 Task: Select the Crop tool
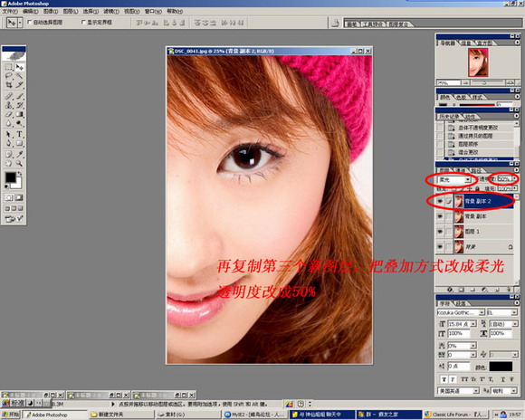9,84
